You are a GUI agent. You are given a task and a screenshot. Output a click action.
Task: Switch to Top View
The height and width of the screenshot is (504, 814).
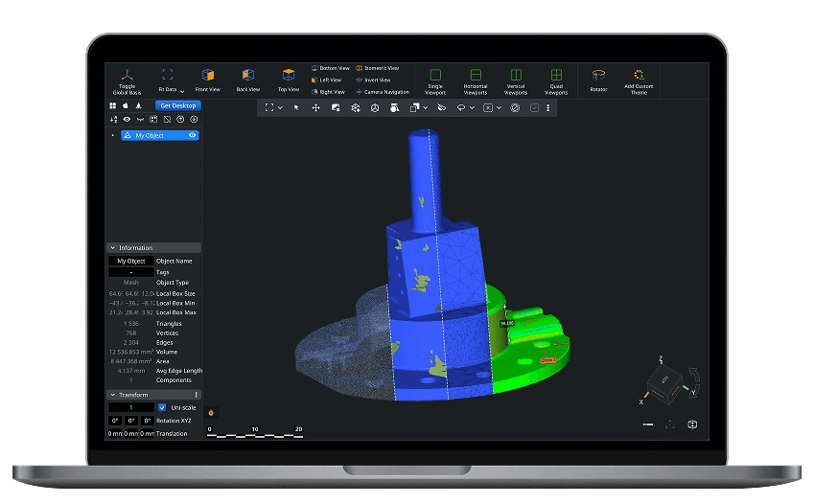click(289, 80)
